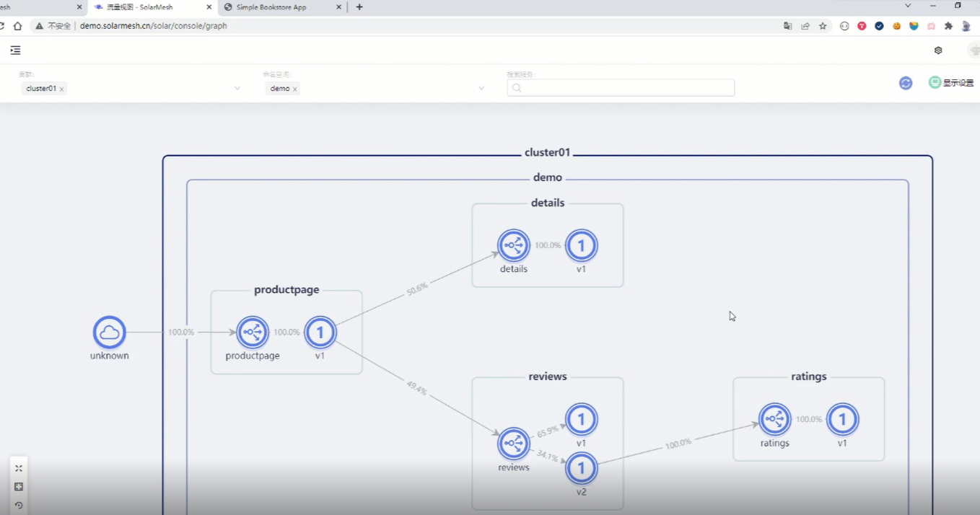The image size is (980, 515).
Task: Open the display settings button
Action: click(x=951, y=83)
